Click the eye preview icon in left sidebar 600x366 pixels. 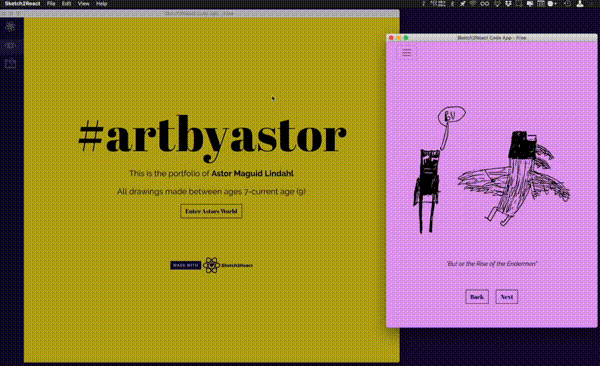coord(10,45)
